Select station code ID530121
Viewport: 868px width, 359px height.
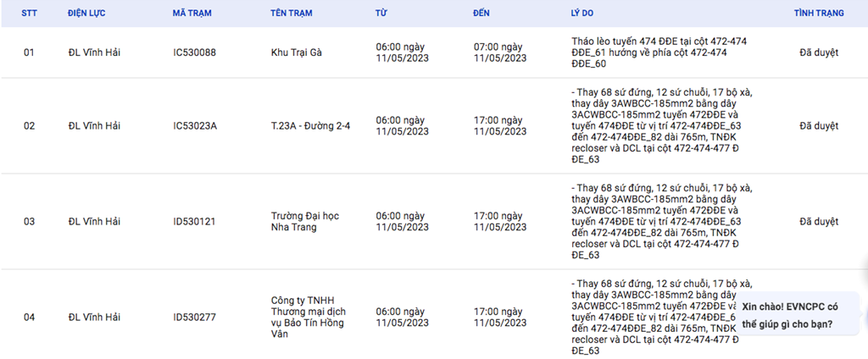[194, 222]
